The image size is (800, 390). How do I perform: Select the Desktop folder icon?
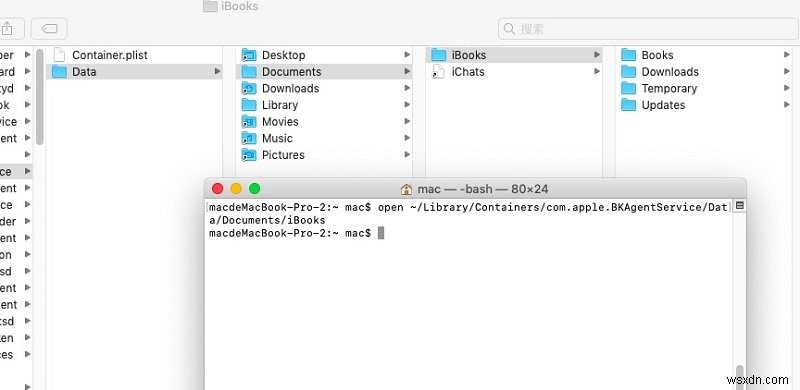coord(248,55)
